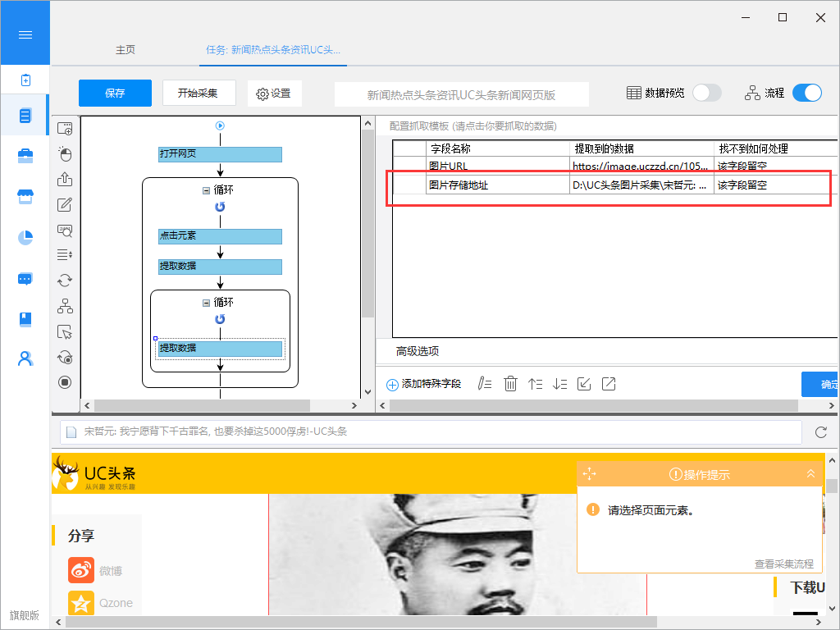This screenshot has height=630, width=840.
Task: Delete field with the trash icon
Action: 510,384
